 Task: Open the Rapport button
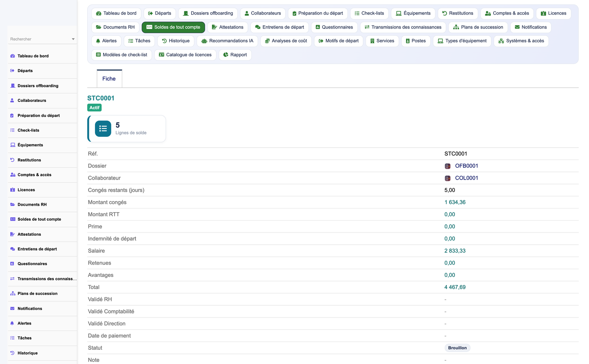pos(235,55)
